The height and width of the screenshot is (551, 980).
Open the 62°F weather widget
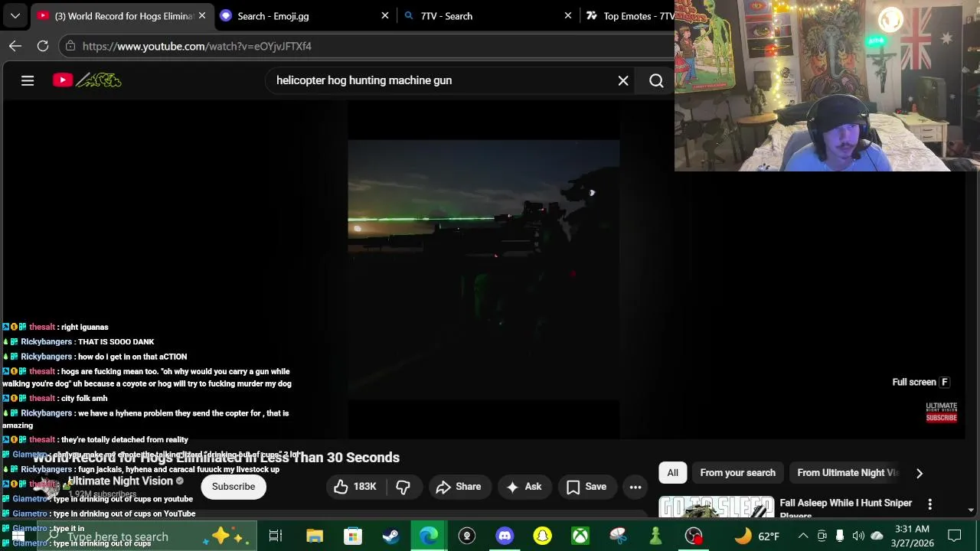pyautogui.click(x=757, y=536)
